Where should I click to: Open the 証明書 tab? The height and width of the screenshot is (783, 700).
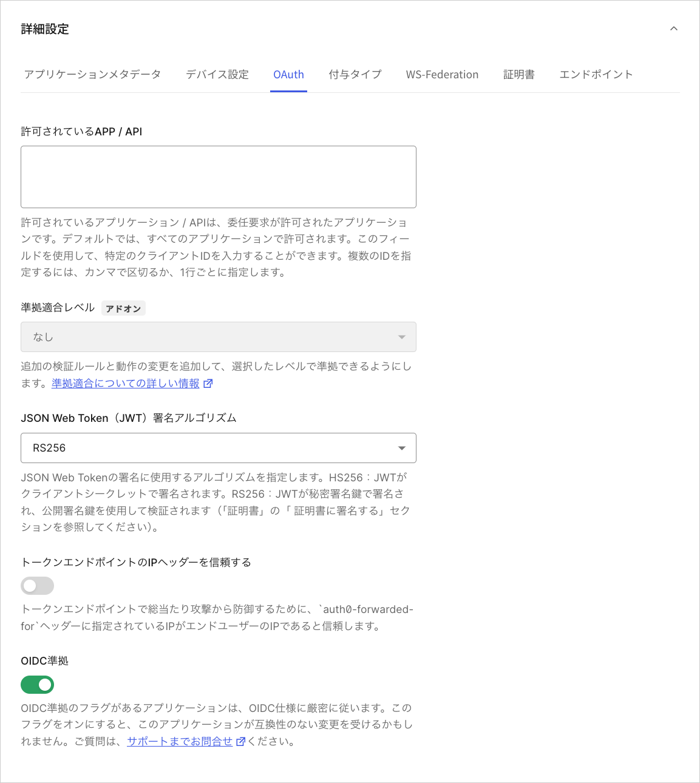(519, 74)
